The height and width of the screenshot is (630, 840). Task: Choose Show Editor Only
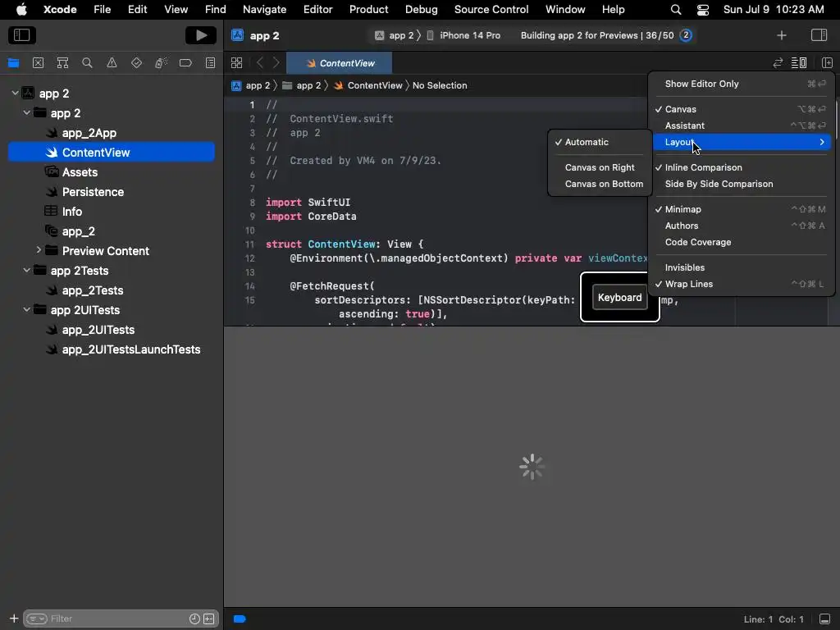742,84
